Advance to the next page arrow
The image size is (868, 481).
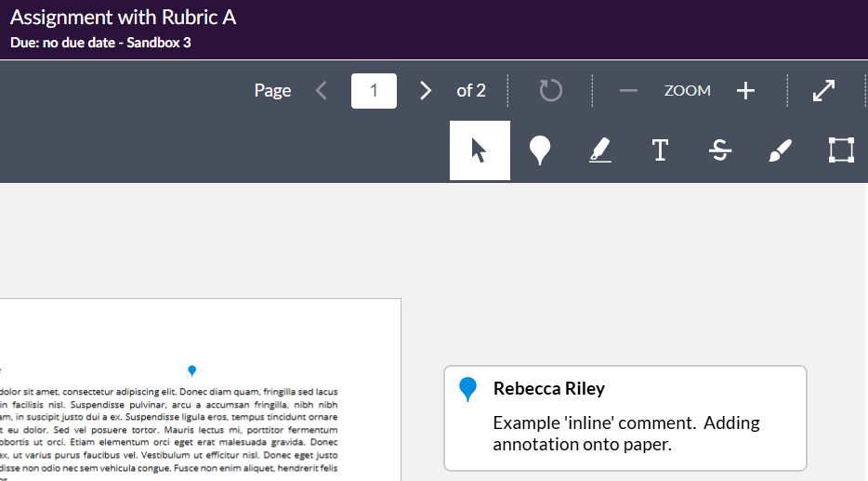tap(426, 90)
